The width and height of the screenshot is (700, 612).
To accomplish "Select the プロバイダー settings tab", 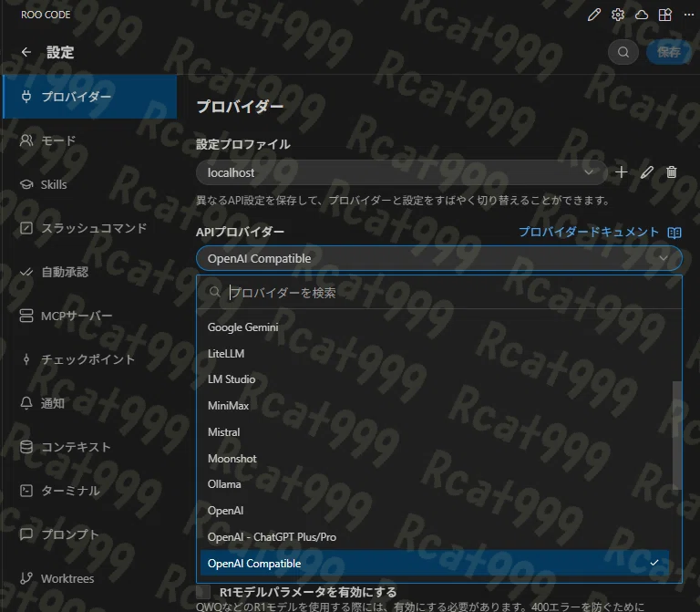I will pyautogui.click(x=89, y=97).
